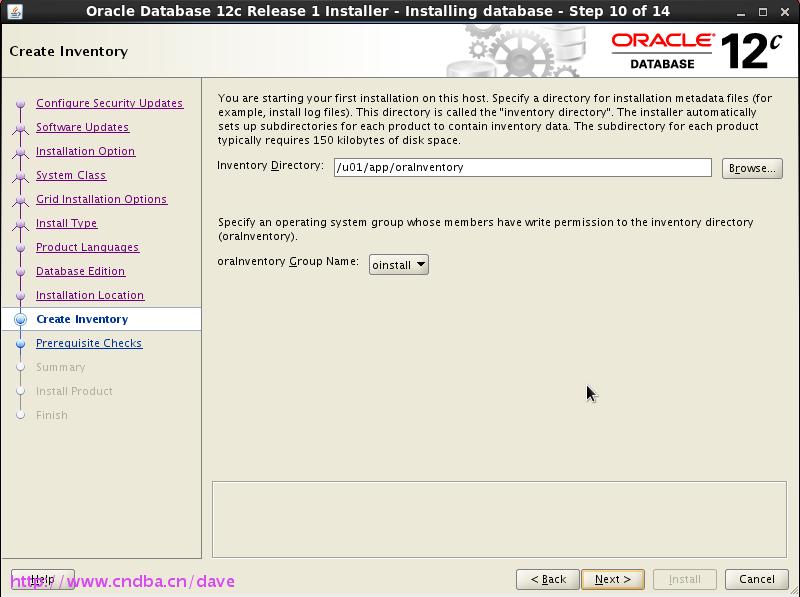800x597 pixels.
Task: Open the Grid Installation Options step
Action: coord(102,199)
